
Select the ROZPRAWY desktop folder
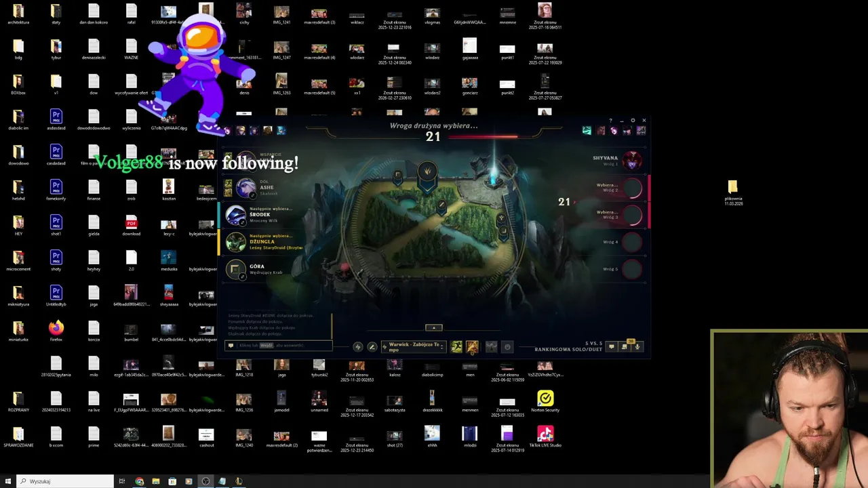coord(18,401)
